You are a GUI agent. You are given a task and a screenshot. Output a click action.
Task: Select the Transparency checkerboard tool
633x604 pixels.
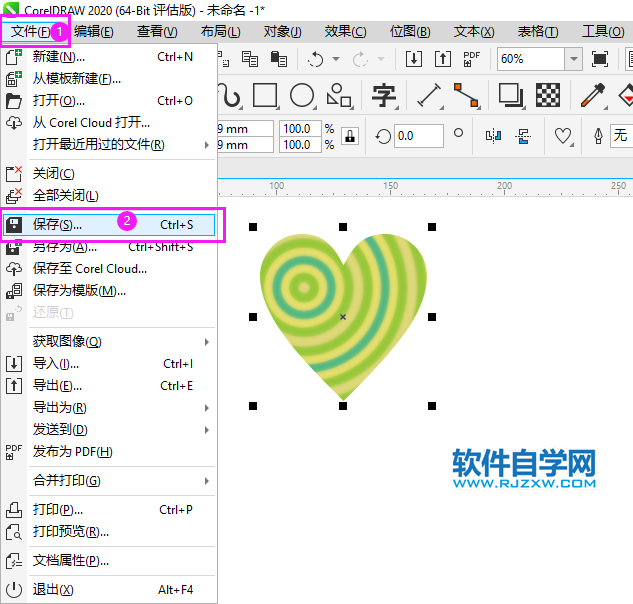pyautogui.click(x=547, y=96)
